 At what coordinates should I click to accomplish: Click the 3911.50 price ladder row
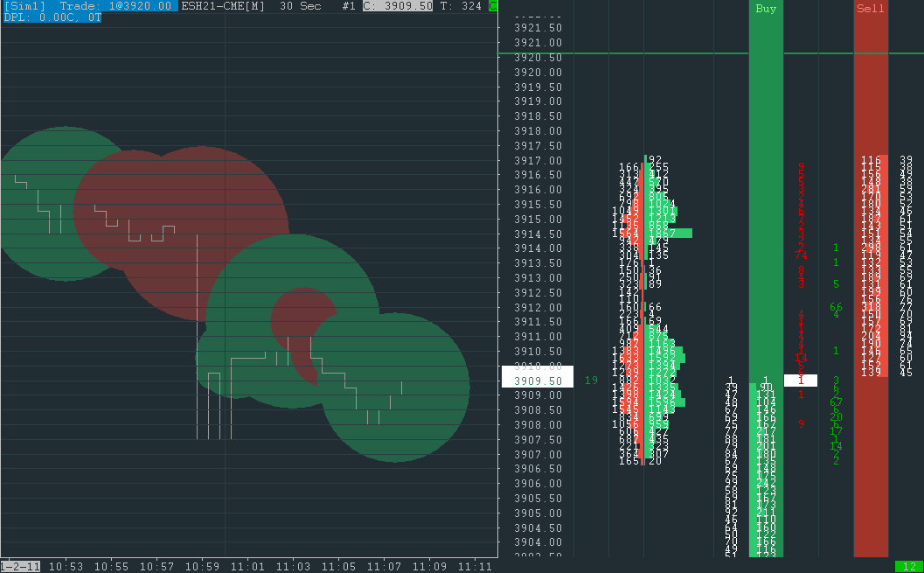click(x=538, y=322)
